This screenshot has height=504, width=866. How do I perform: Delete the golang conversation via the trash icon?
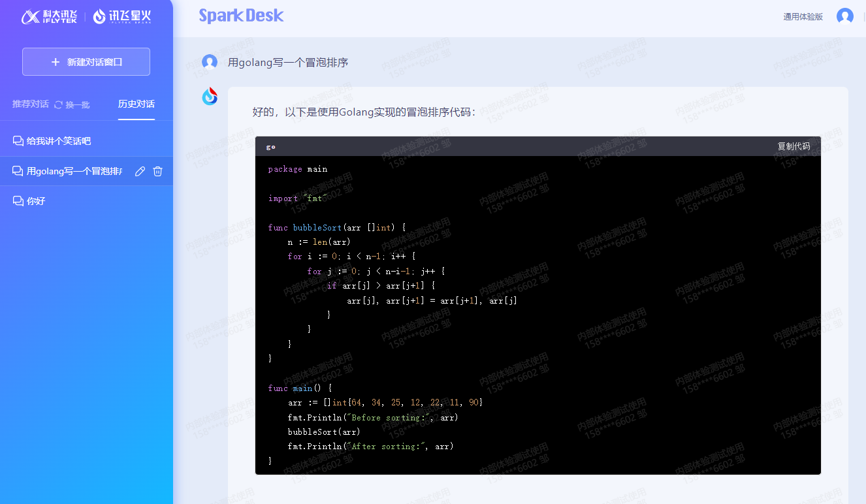pos(157,171)
